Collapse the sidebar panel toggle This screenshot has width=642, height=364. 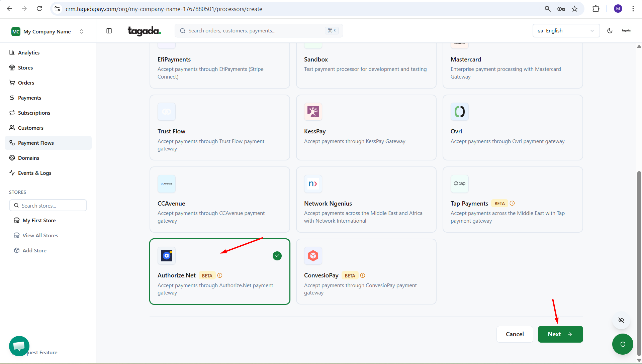[109, 31]
